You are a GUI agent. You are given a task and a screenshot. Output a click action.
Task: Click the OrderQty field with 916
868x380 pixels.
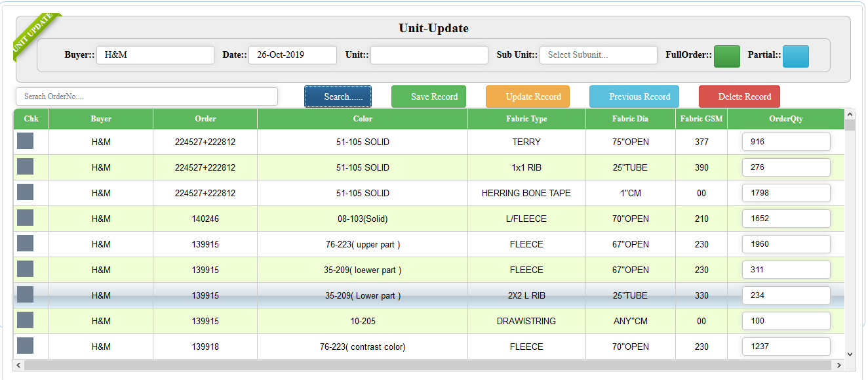[786, 142]
